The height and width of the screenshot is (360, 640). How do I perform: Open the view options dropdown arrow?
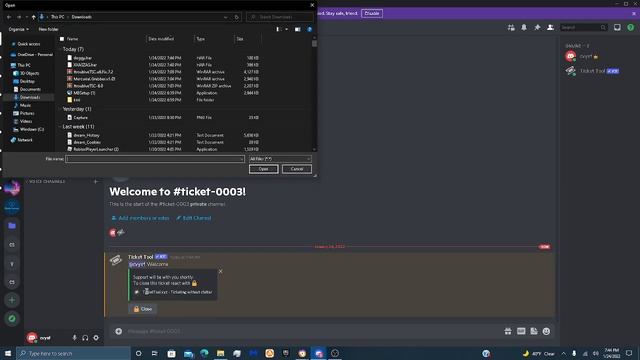coord(287,29)
